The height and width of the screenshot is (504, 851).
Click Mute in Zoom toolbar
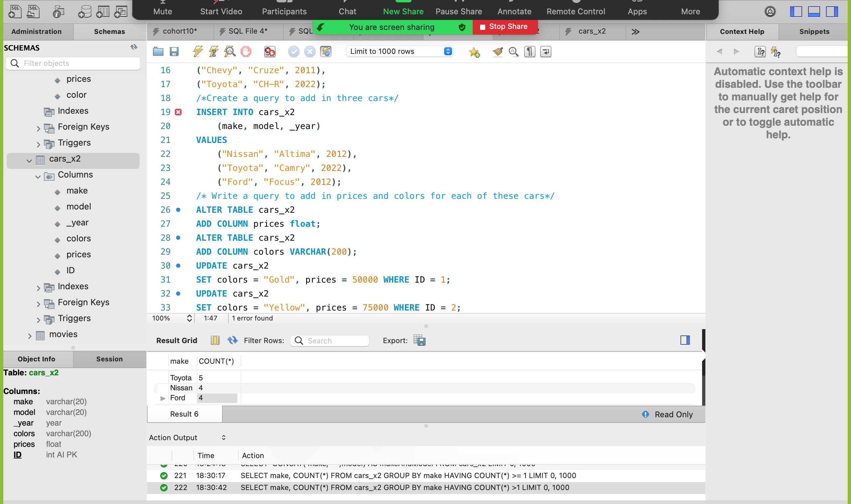(163, 11)
